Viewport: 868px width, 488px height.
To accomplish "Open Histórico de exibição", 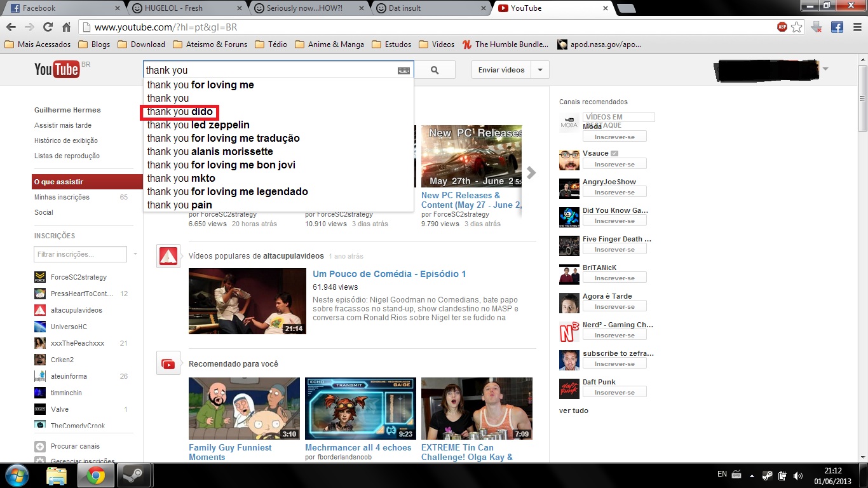I will (x=66, y=140).
